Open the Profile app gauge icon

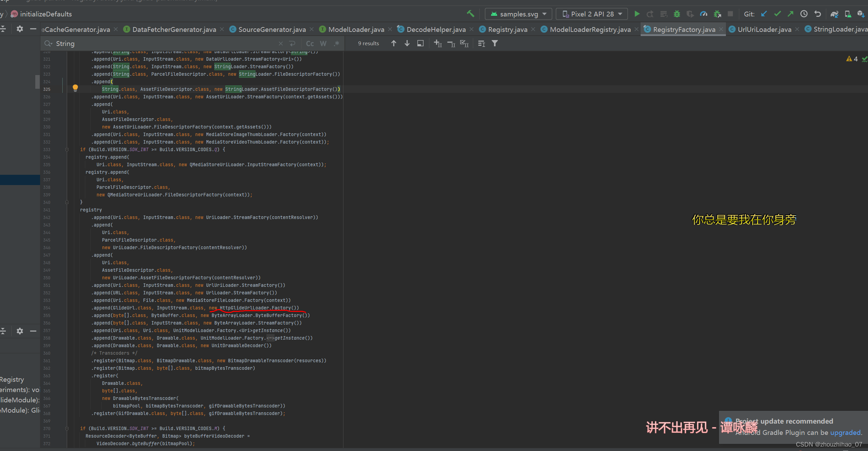tap(704, 14)
